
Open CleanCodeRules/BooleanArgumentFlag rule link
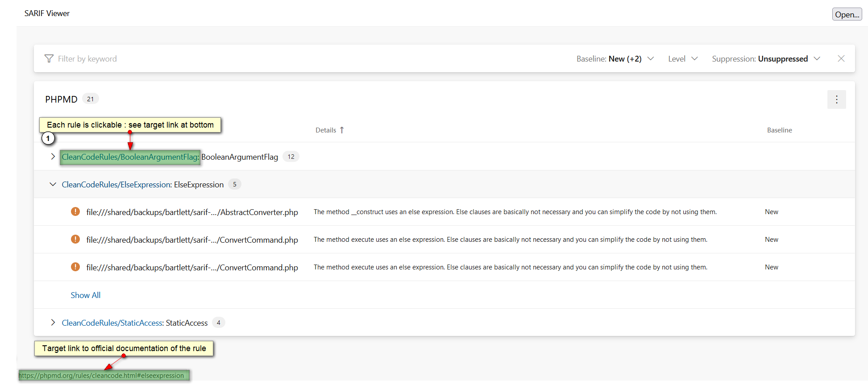(x=130, y=157)
